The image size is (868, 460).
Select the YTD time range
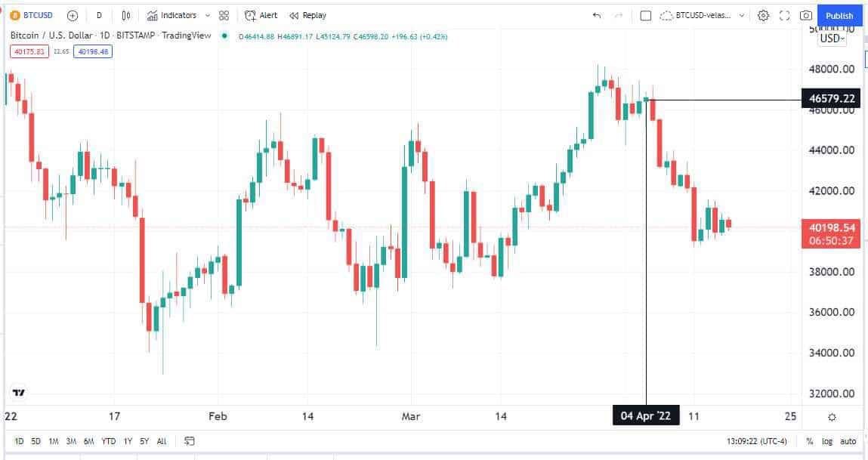tap(109, 441)
